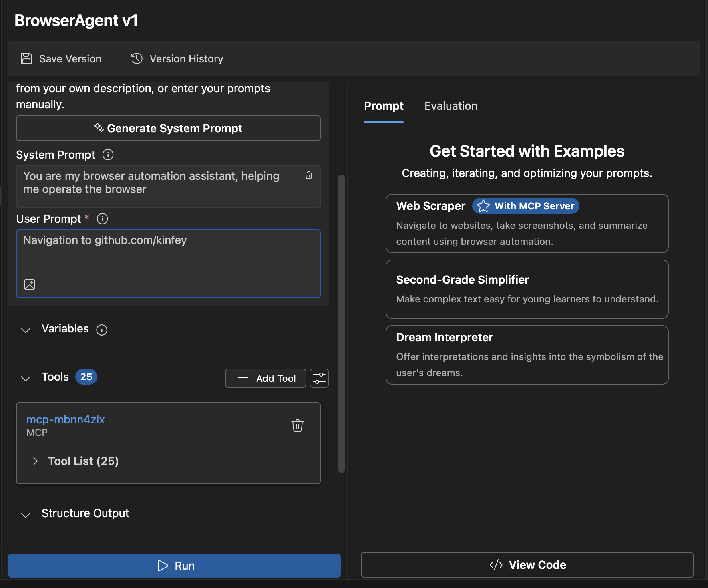Collapse the Structure Output section chevron
The image size is (708, 588).
pyautogui.click(x=26, y=515)
